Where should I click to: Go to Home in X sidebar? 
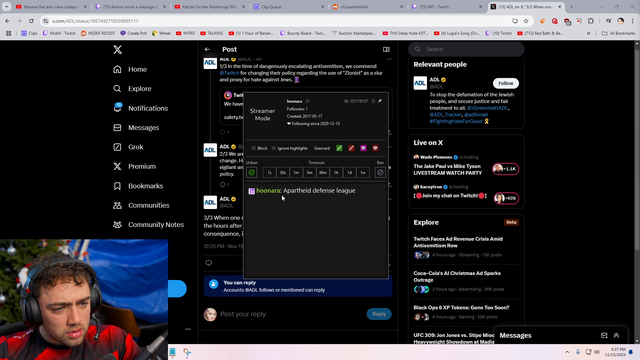pos(130,69)
